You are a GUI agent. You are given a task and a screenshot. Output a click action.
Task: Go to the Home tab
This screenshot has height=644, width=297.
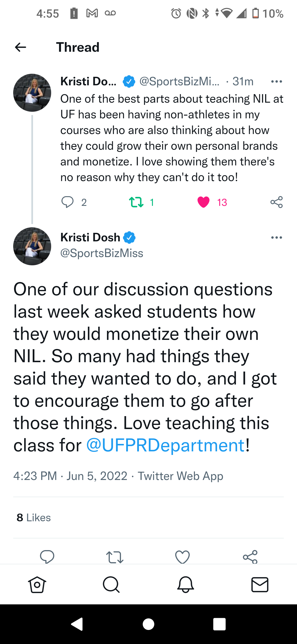(x=37, y=585)
